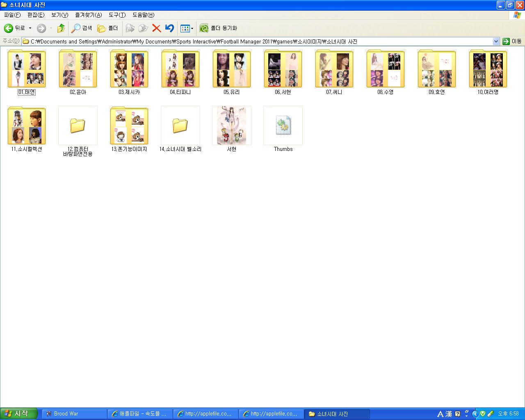
Task: Click the Go (이동) button
Action: pyautogui.click(x=512, y=41)
